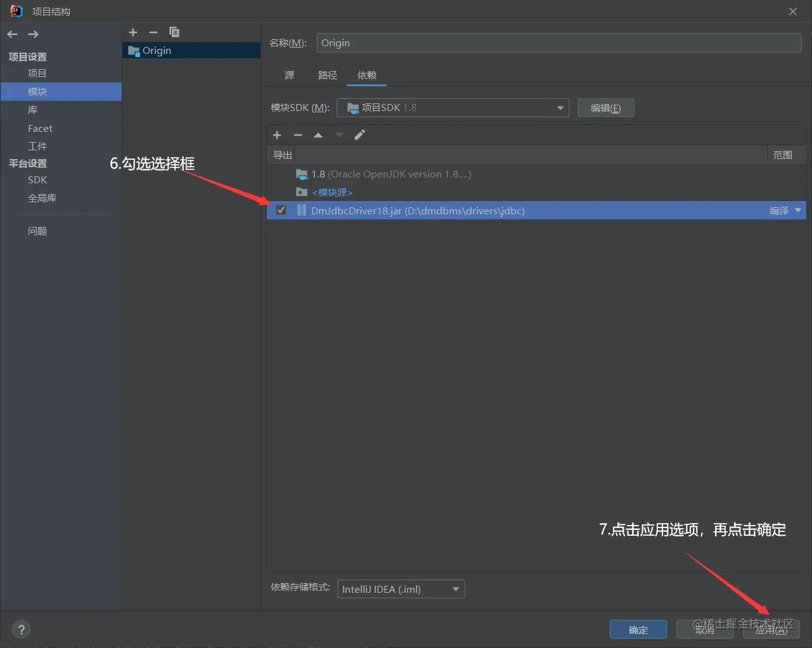Viewport: 812px width, 648px height.
Task: Select the DmJdbcDriver18.jar dependency row
Action: [x=536, y=211]
